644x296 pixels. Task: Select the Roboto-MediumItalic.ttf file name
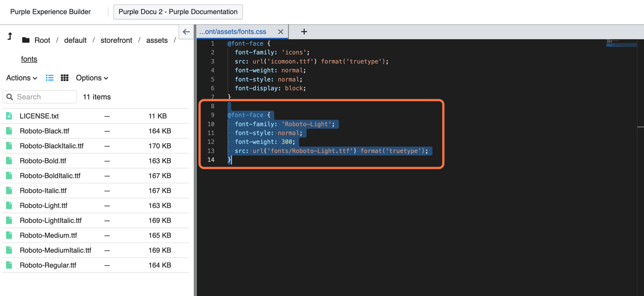55,250
